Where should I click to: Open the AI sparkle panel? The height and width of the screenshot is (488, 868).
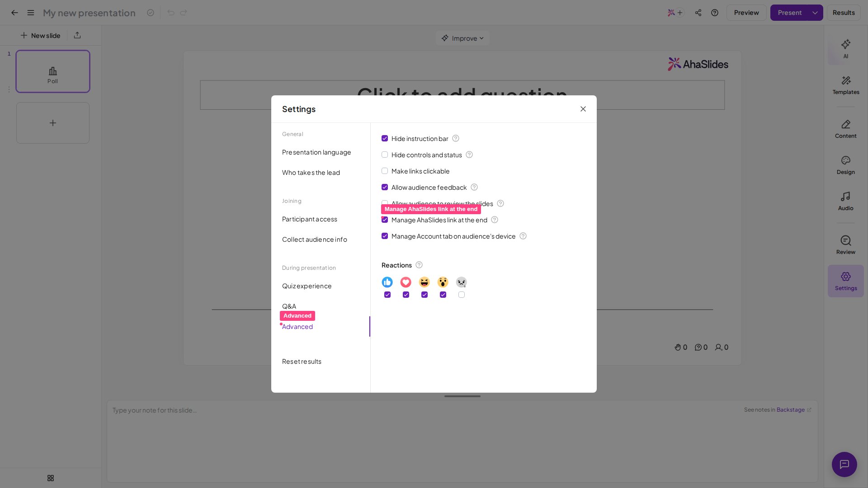[x=846, y=49]
